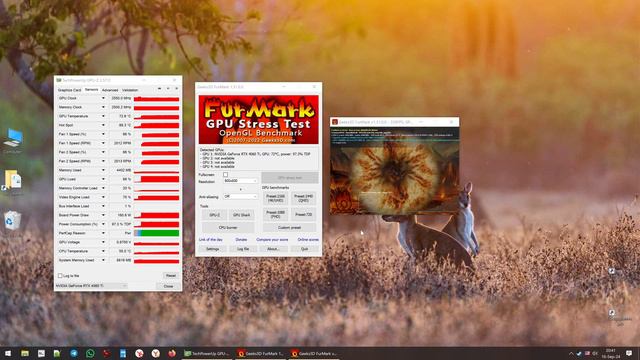
Task: Open the taskbar clock and date
Action: [x=611, y=353]
